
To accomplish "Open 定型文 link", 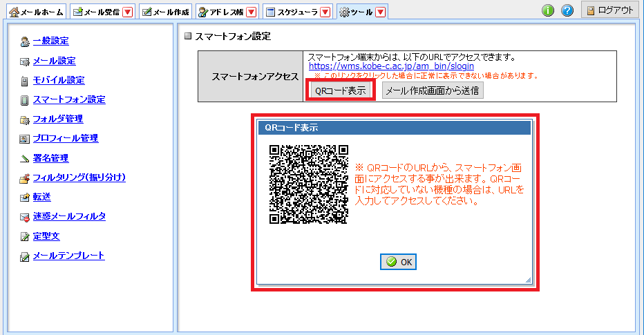I will tap(46, 236).
